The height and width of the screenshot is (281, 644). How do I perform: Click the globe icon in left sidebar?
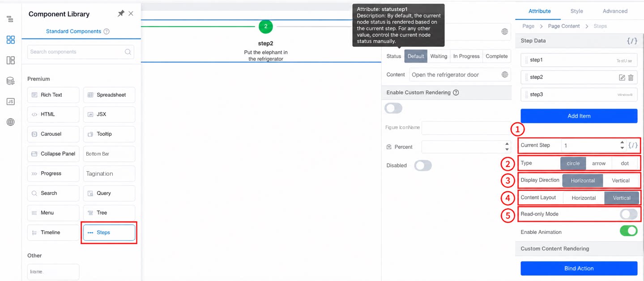(10, 122)
